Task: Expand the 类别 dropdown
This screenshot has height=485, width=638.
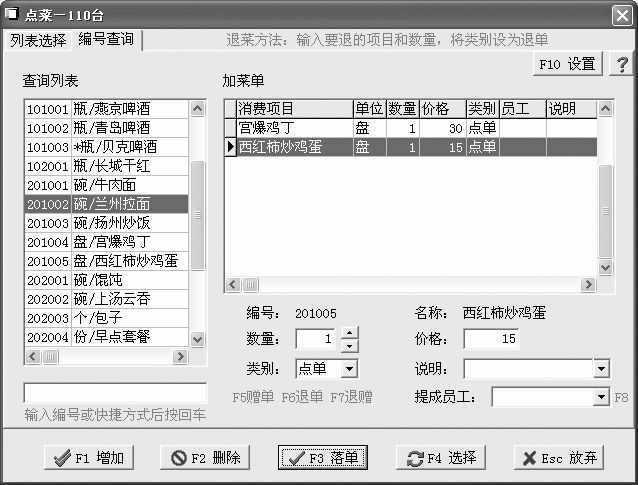Action: coord(349,369)
